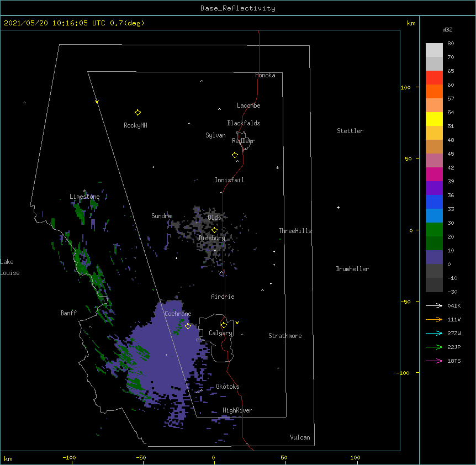The image size is (476, 465).
Task: Click the Okotoks label
Action: [228, 387]
